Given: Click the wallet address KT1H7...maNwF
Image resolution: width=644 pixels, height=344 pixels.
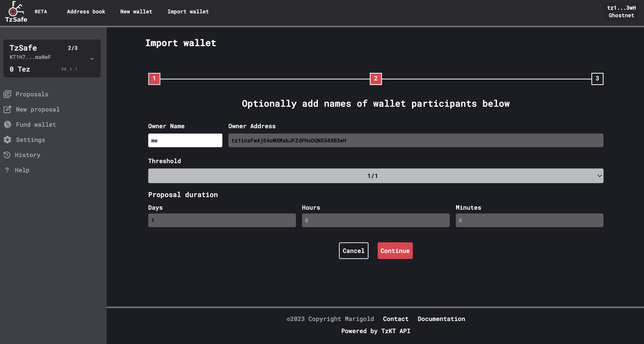Looking at the screenshot, I should 30,57.
